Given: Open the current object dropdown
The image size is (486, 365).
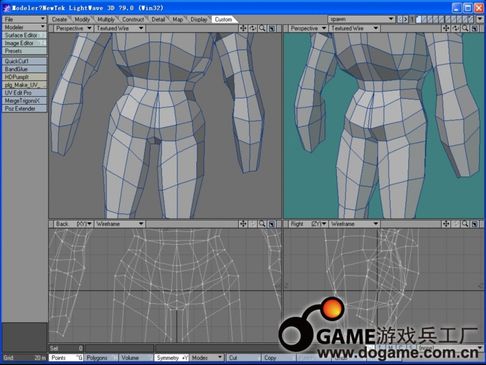Looking at the screenshot, I should [362, 19].
